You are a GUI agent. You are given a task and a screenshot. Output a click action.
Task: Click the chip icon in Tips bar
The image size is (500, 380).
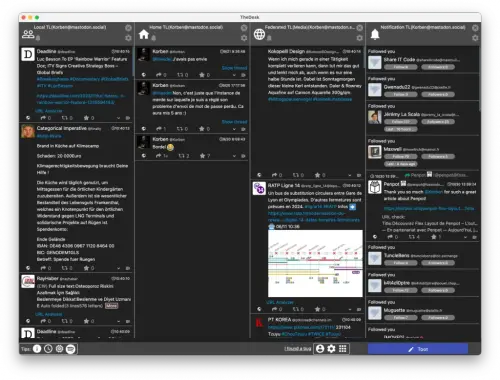59,349
